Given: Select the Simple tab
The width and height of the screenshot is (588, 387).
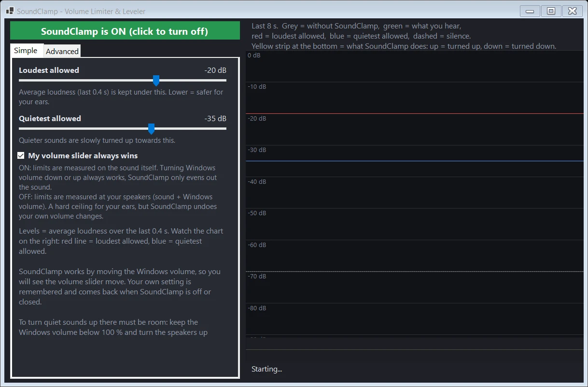Looking at the screenshot, I should pyautogui.click(x=26, y=51).
